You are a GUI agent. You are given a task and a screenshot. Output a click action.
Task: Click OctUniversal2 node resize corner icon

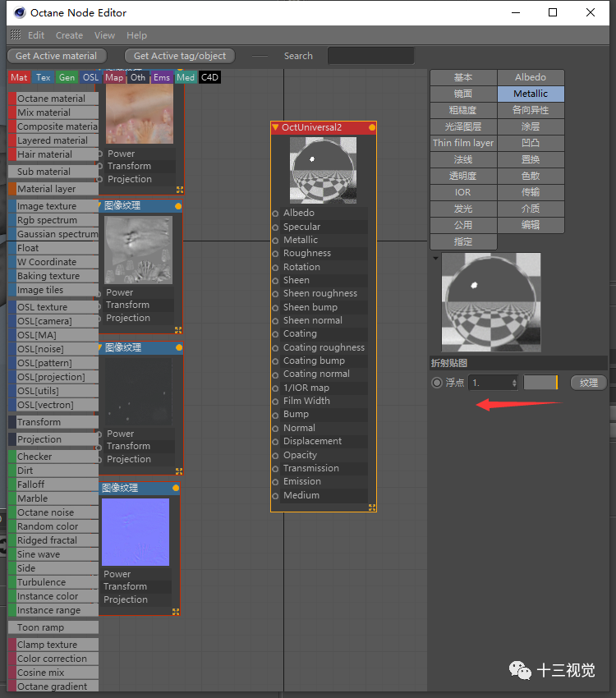(x=372, y=507)
